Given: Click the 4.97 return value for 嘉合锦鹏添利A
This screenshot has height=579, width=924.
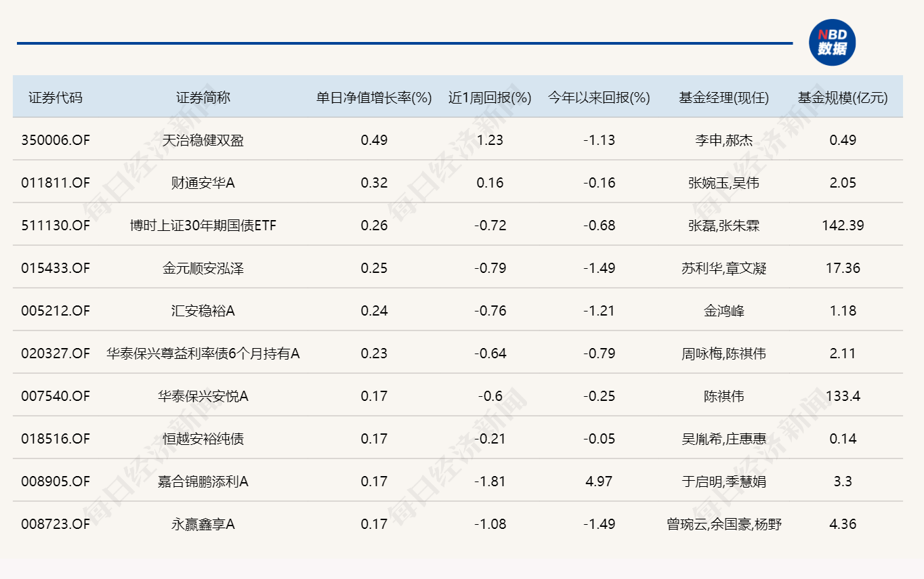Looking at the screenshot, I should [597, 481].
